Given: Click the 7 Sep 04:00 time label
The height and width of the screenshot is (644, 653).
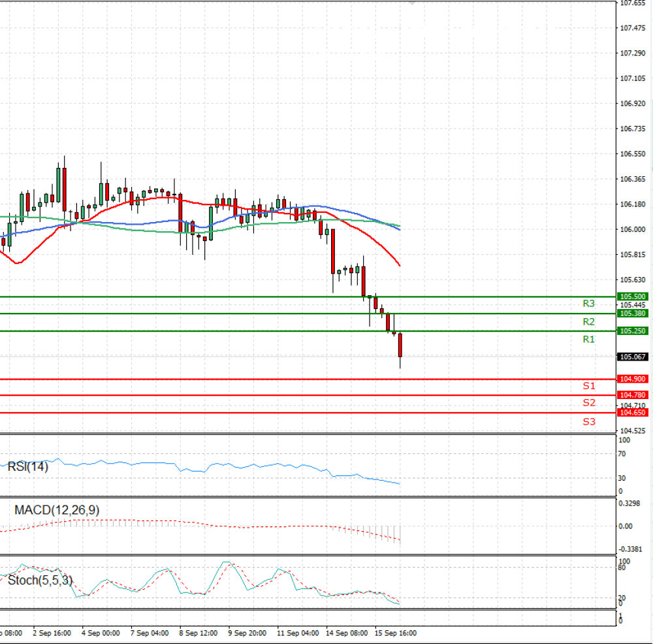Looking at the screenshot, I should (x=150, y=633).
